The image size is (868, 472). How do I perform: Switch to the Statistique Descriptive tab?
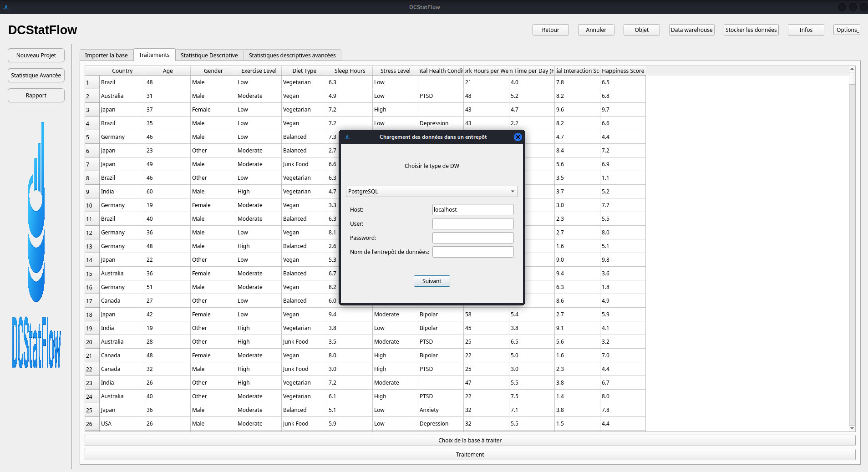(x=209, y=56)
